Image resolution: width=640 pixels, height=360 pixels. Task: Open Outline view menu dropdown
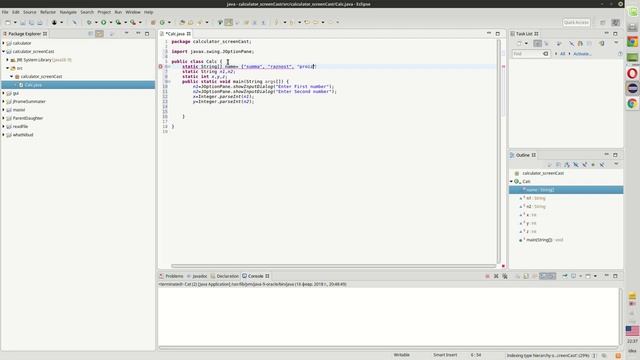[616, 164]
